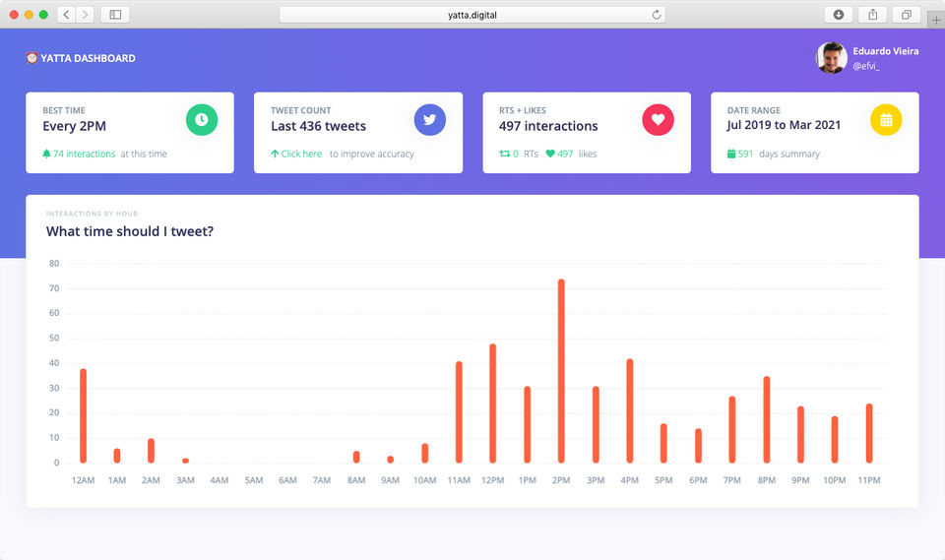Click the 'Last 436 tweets' text
The width and height of the screenshot is (945, 560).
[x=318, y=126]
